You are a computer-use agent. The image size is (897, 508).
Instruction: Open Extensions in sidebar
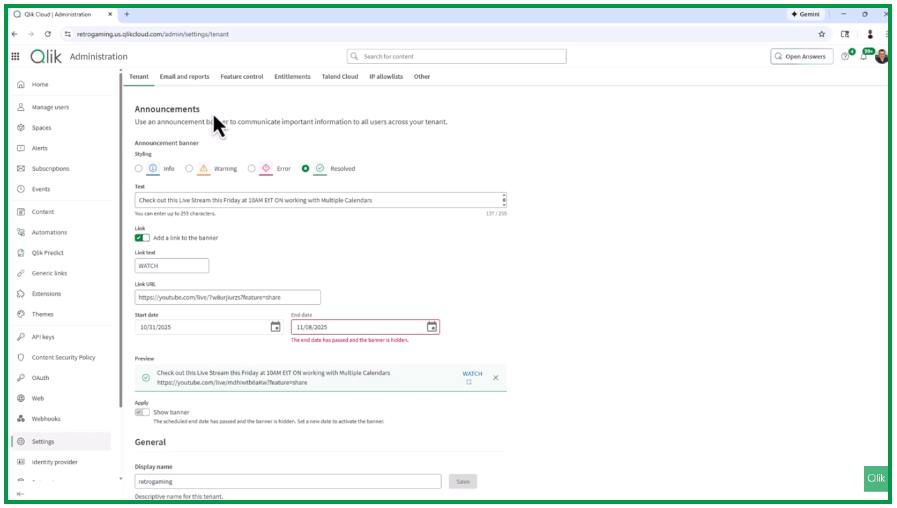coord(46,294)
